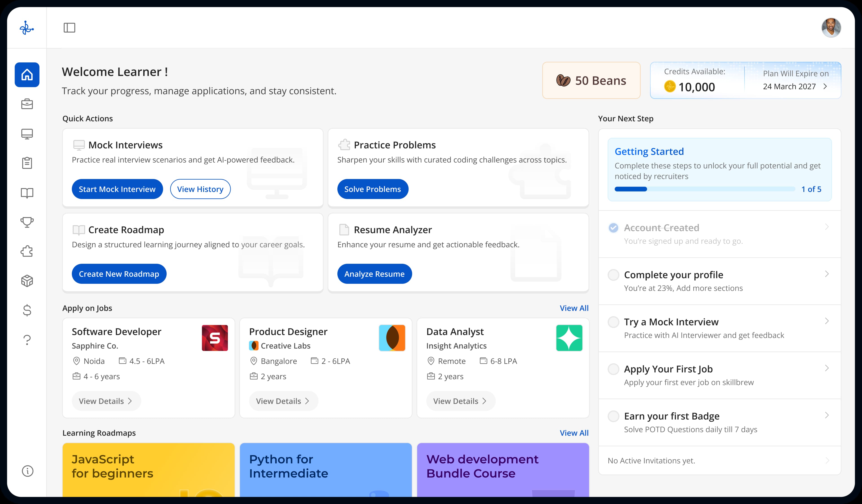Click the '4 - 6 years' experience text

[x=102, y=376]
